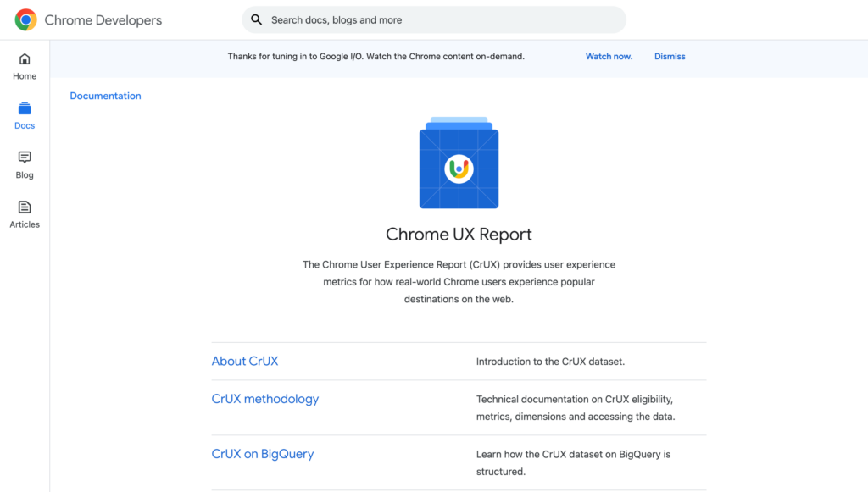Open the Docs sidebar section
868x492 pixels.
click(25, 115)
